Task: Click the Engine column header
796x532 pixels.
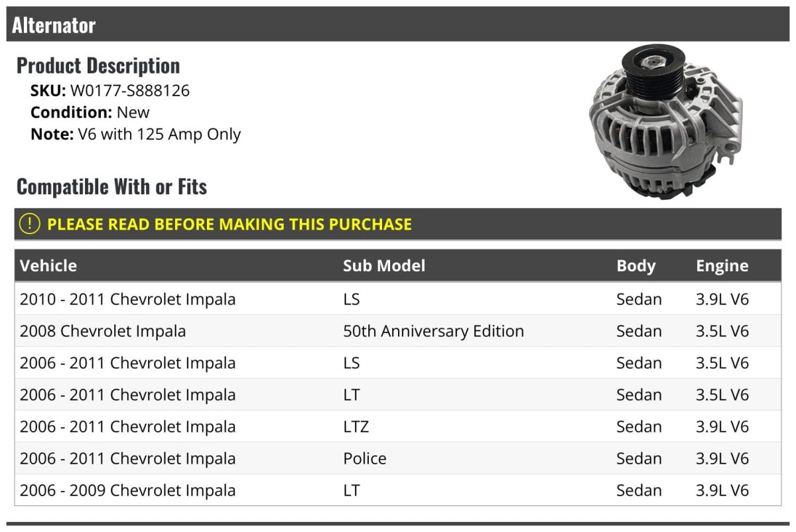Action: (722, 266)
